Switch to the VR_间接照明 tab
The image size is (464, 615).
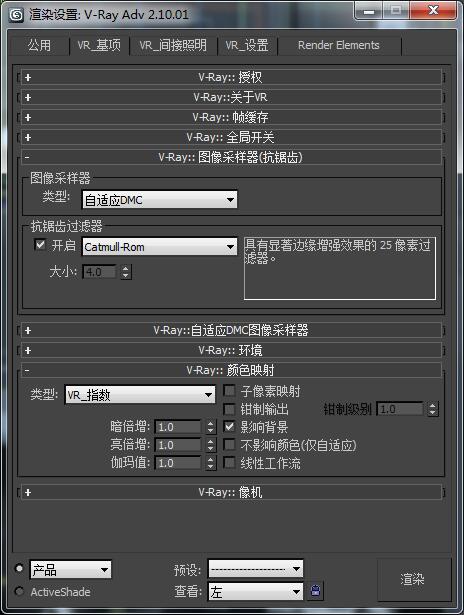click(x=173, y=45)
